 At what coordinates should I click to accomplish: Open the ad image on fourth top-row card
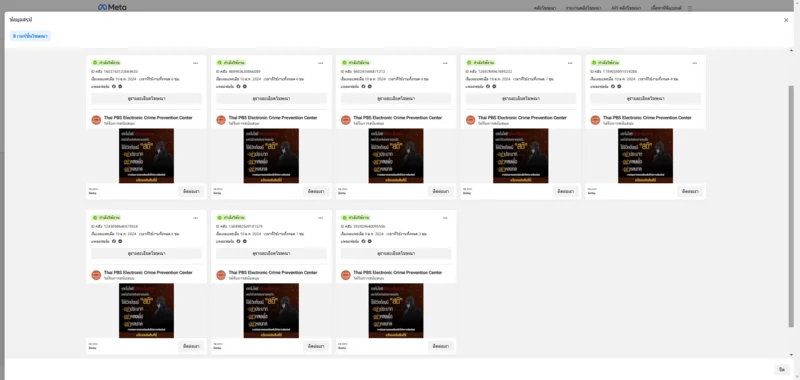[x=521, y=156]
